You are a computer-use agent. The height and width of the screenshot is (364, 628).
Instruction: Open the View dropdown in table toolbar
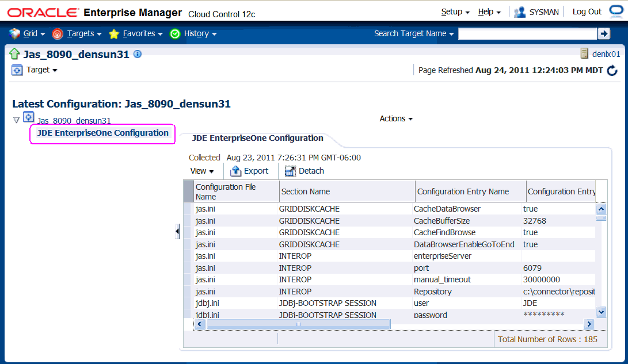(202, 171)
